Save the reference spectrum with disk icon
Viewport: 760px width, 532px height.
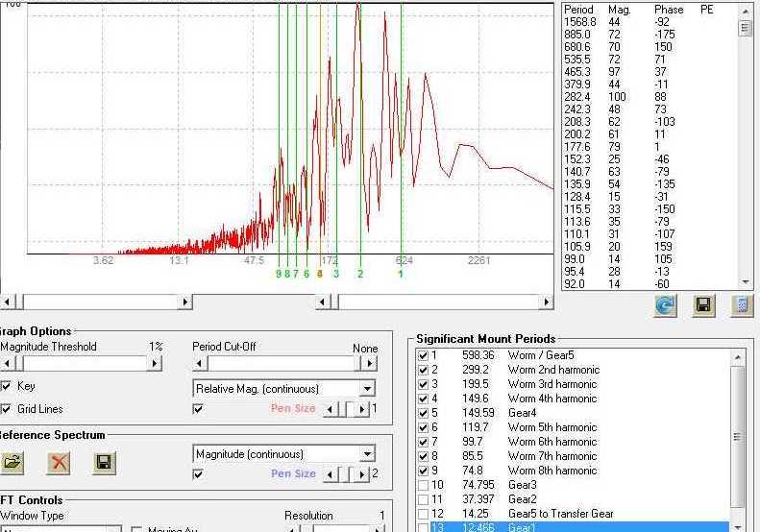[105, 463]
